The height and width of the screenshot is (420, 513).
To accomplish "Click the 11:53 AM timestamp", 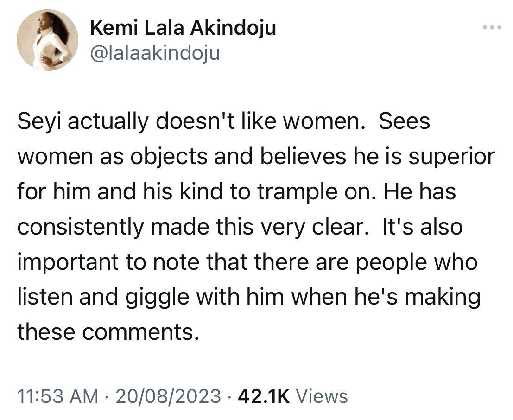I will point(57,396).
